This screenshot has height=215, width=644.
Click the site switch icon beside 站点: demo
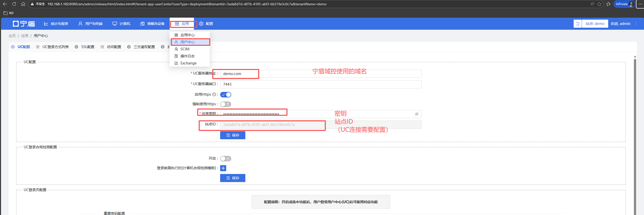(x=577, y=24)
